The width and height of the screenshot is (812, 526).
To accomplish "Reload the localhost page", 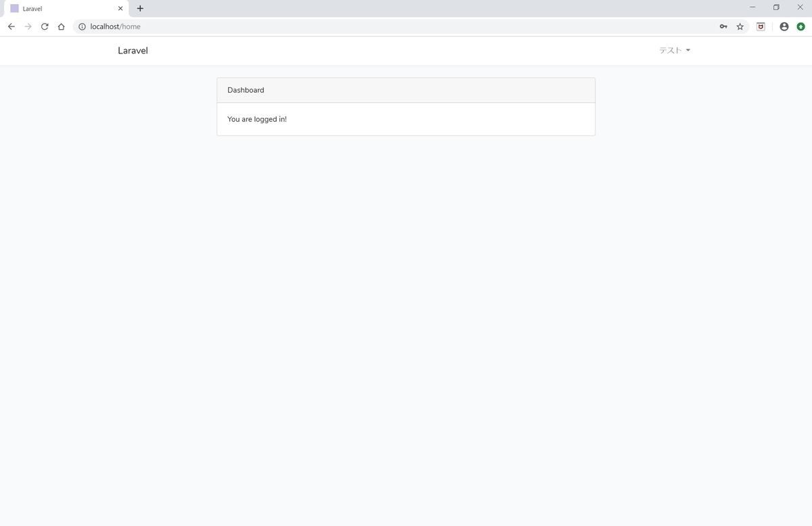I will click(x=44, y=26).
